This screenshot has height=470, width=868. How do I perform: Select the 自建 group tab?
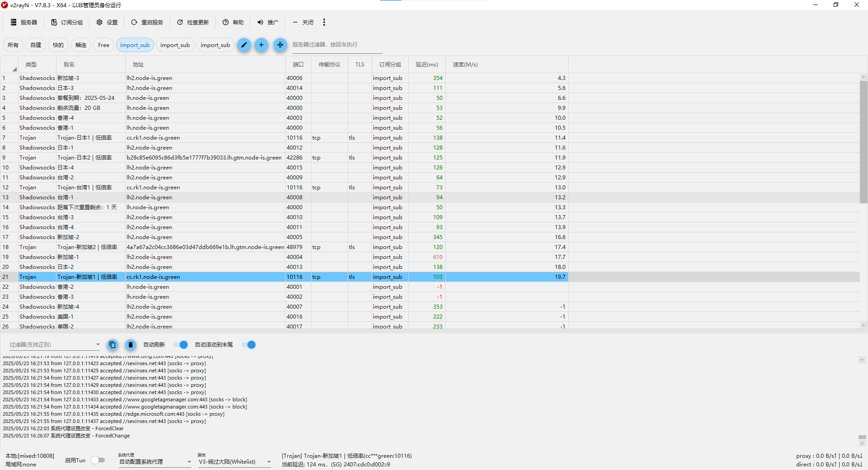pyautogui.click(x=36, y=45)
